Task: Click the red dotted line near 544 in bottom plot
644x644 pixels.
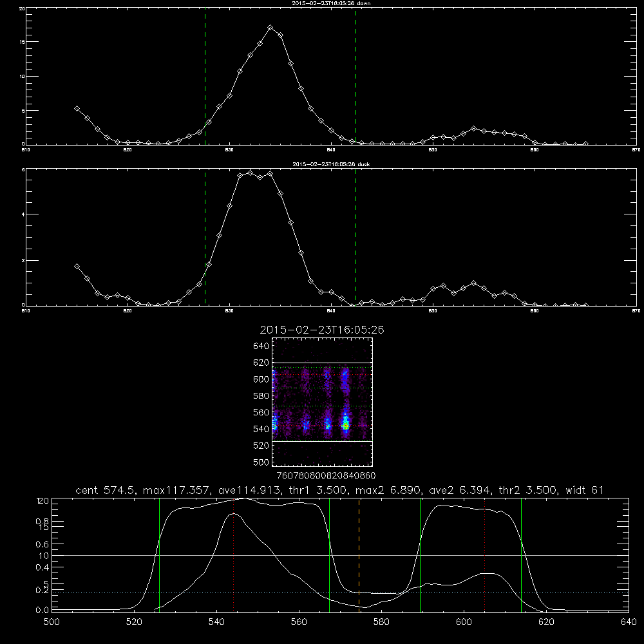Action: [x=233, y=555]
